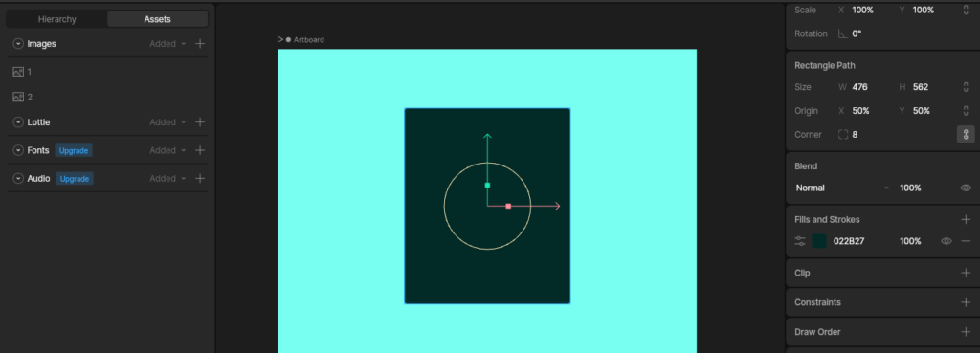Collapse the Images asset section

[x=18, y=44]
